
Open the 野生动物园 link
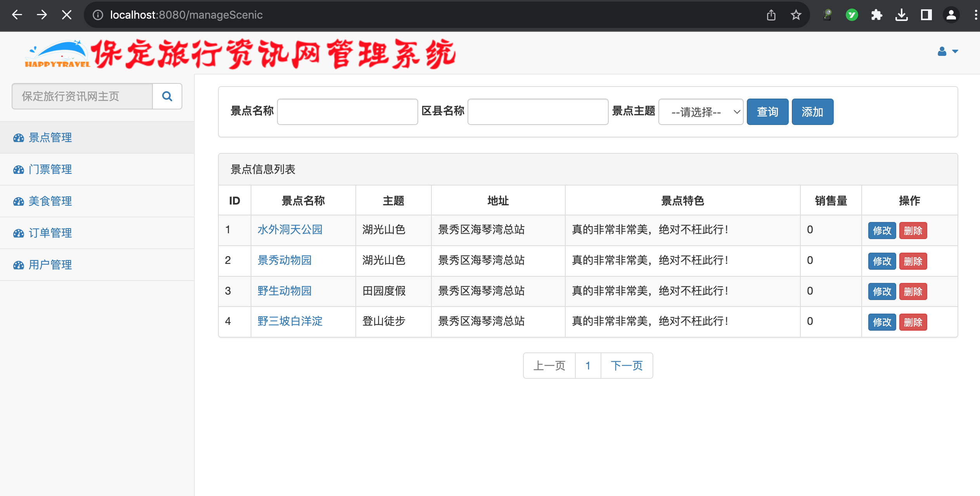click(284, 291)
